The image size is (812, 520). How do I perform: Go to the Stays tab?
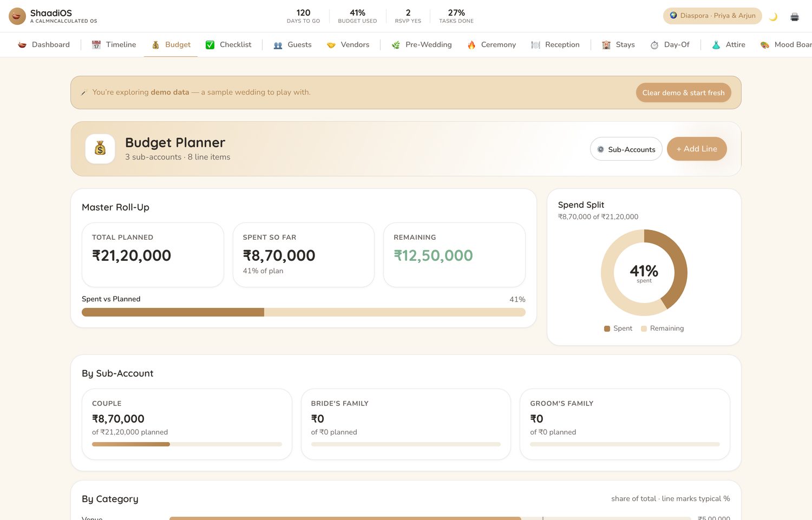(x=618, y=45)
